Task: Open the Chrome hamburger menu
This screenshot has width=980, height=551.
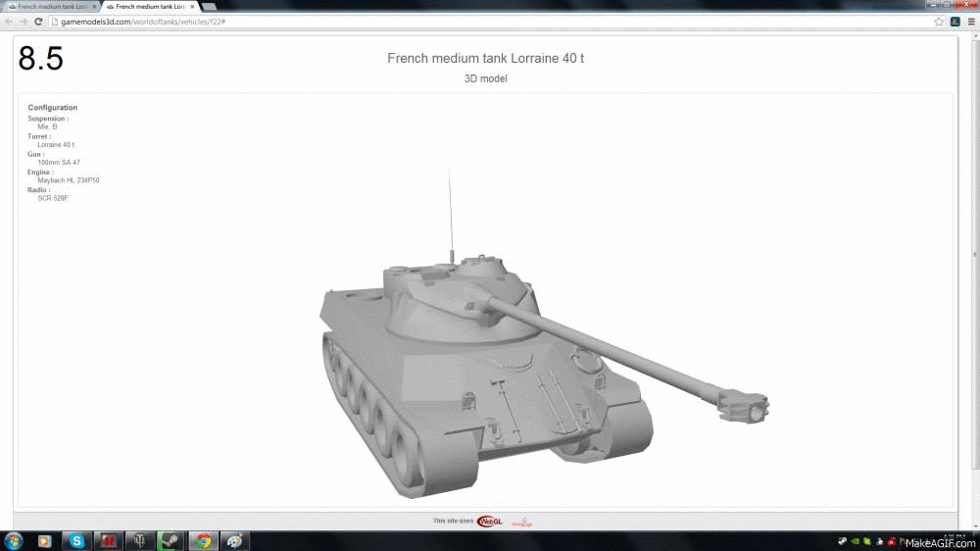Action: coord(971,22)
